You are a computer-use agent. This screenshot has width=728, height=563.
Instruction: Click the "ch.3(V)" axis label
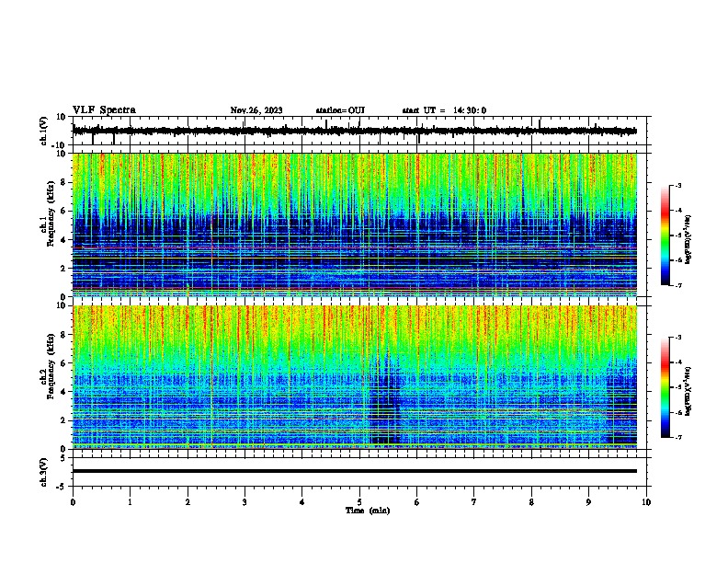click(x=44, y=472)
